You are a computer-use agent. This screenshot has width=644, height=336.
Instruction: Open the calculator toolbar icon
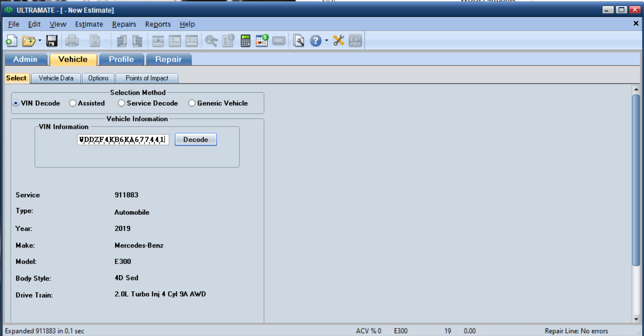point(246,41)
